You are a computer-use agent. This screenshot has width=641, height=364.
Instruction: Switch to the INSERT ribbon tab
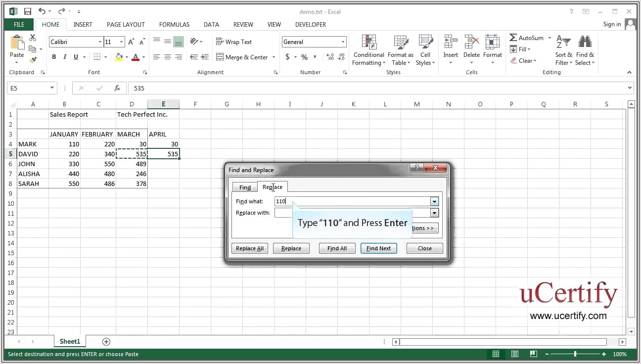tap(83, 24)
